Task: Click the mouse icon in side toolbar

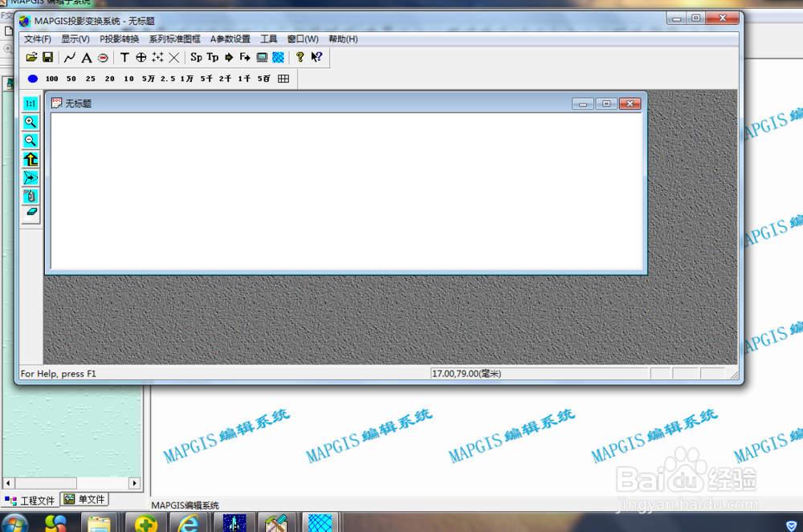Action: point(31,196)
